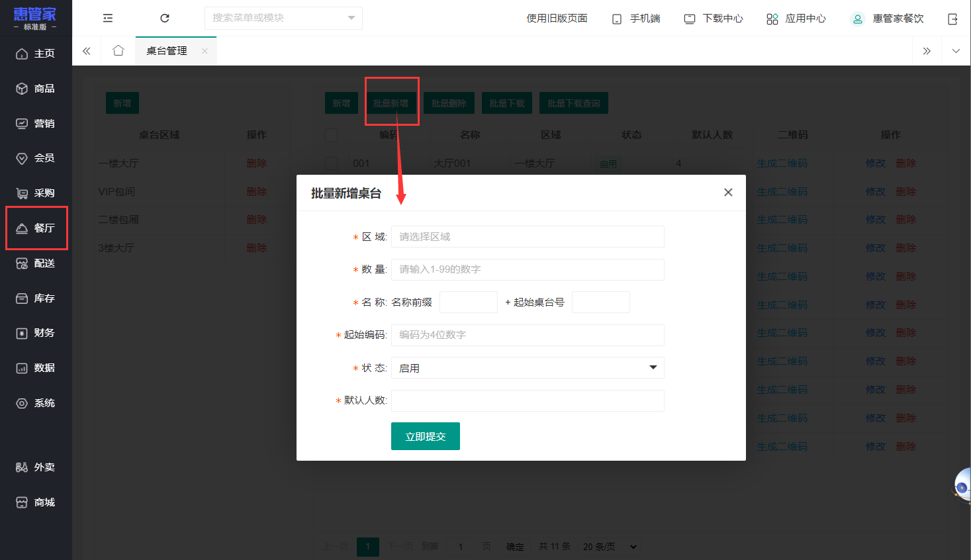Viewport: 971px width, 560px height.
Task: Select page 1 in the pagination
Action: click(x=368, y=547)
